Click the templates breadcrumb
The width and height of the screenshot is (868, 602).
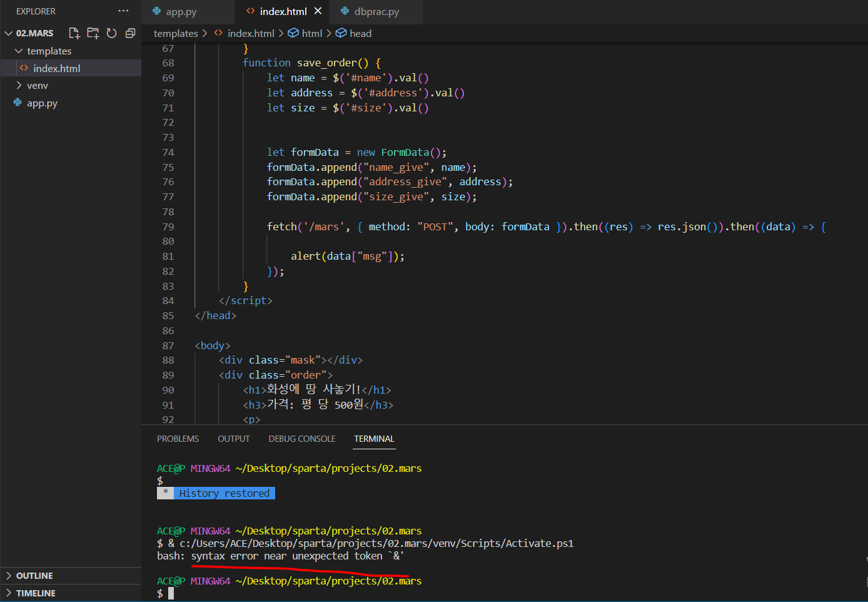[x=176, y=33]
